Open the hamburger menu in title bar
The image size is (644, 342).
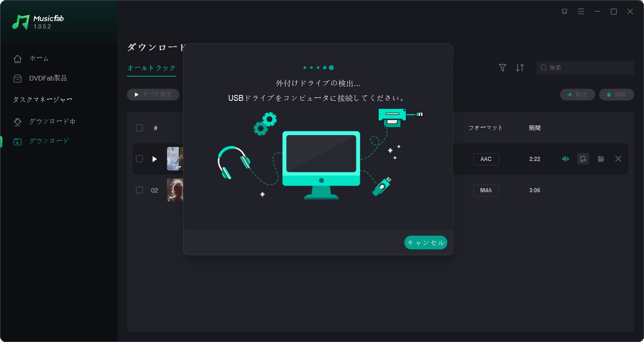(581, 12)
